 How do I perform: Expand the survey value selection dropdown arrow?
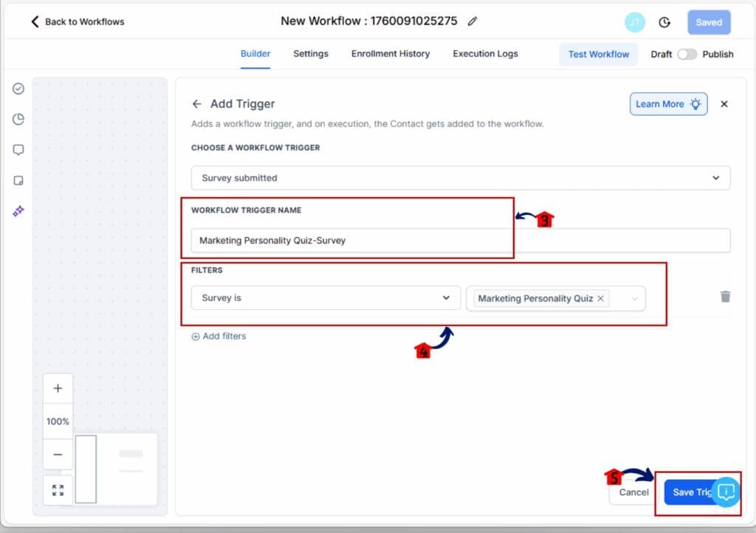633,298
